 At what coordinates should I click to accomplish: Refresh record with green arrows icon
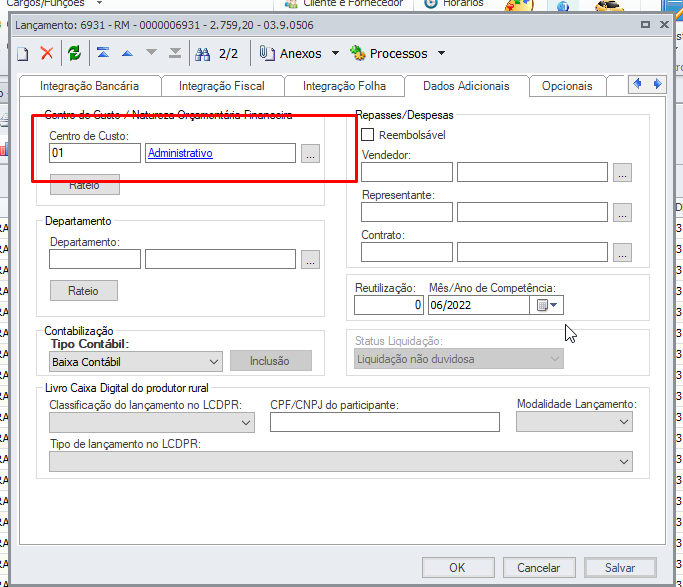[x=74, y=53]
